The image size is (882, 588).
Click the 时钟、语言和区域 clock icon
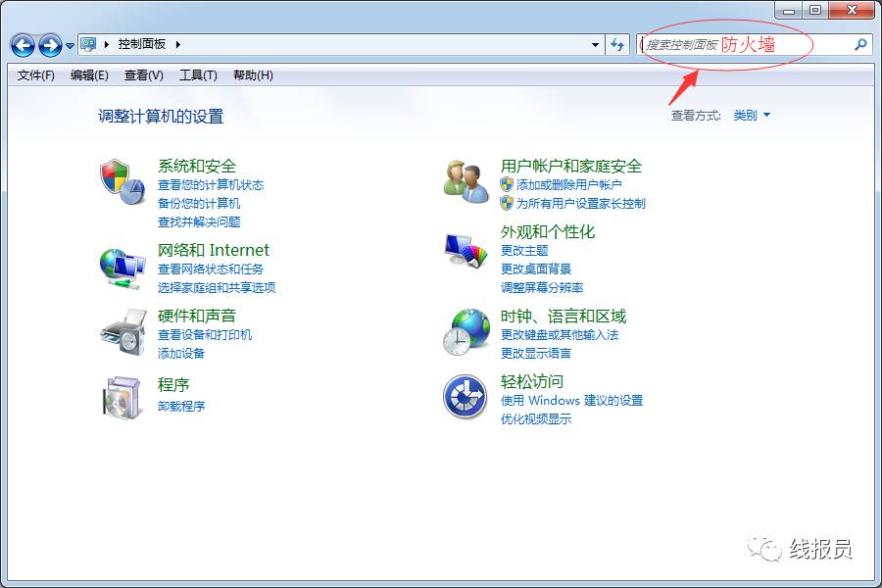[x=464, y=332]
